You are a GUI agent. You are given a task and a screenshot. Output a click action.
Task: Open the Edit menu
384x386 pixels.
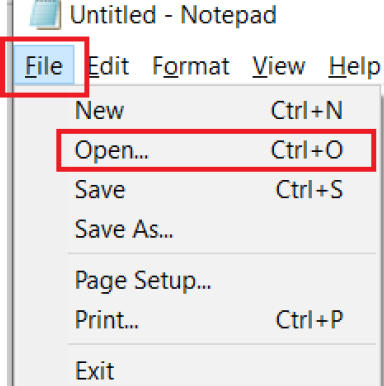108,66
